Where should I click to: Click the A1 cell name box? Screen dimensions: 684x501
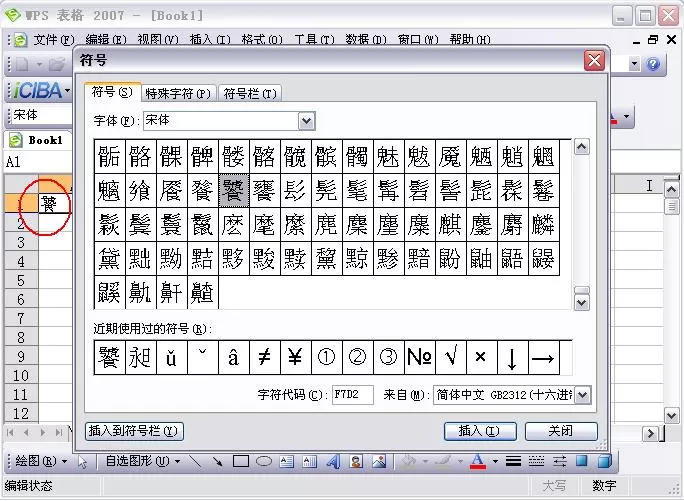pyautogui.click(x=38, y=162)
